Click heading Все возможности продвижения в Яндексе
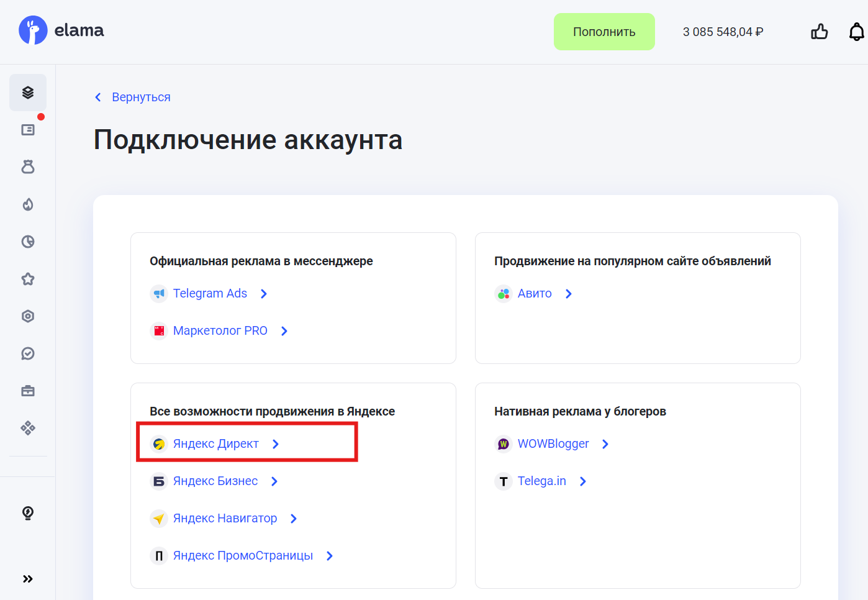Image resolution: width=868 pixels, height=600 pixels. pyautogui.click(x=272, y=411)
